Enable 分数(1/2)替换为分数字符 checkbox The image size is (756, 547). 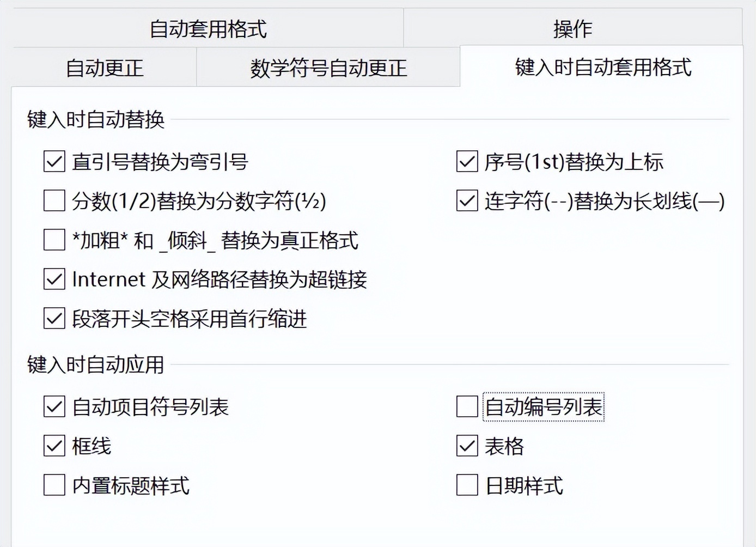click(x=54, y=200)
